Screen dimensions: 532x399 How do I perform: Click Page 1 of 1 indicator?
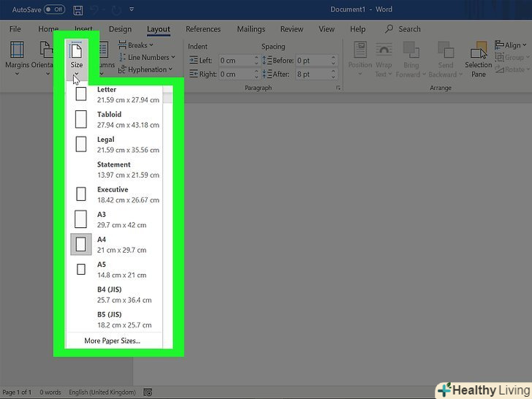[x=17, y=392]
